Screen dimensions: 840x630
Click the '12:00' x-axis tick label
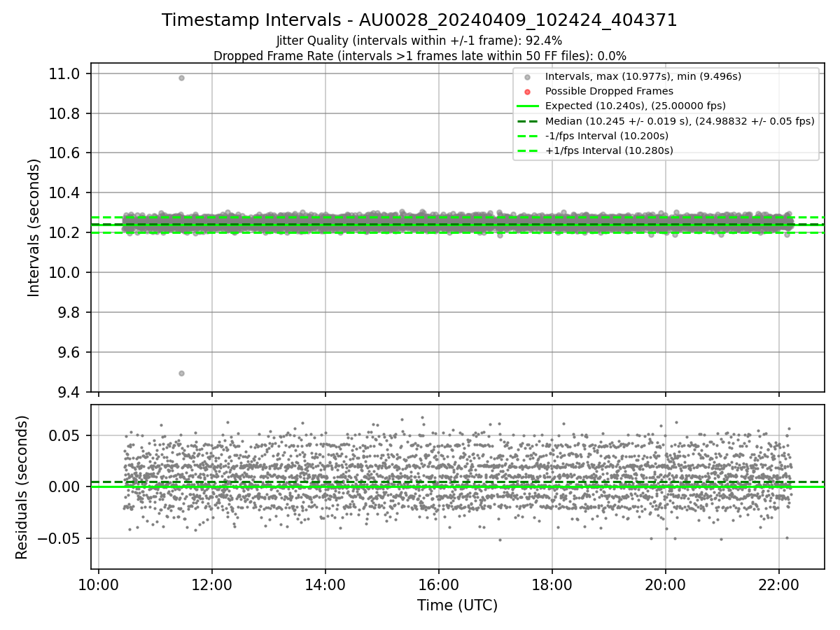pos(212,584)
